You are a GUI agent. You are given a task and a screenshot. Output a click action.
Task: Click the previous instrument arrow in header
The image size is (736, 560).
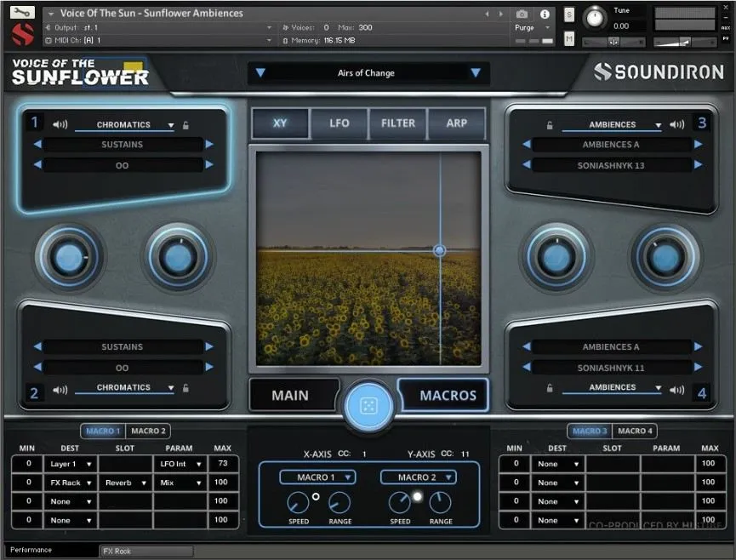click(x=488, y=14)
